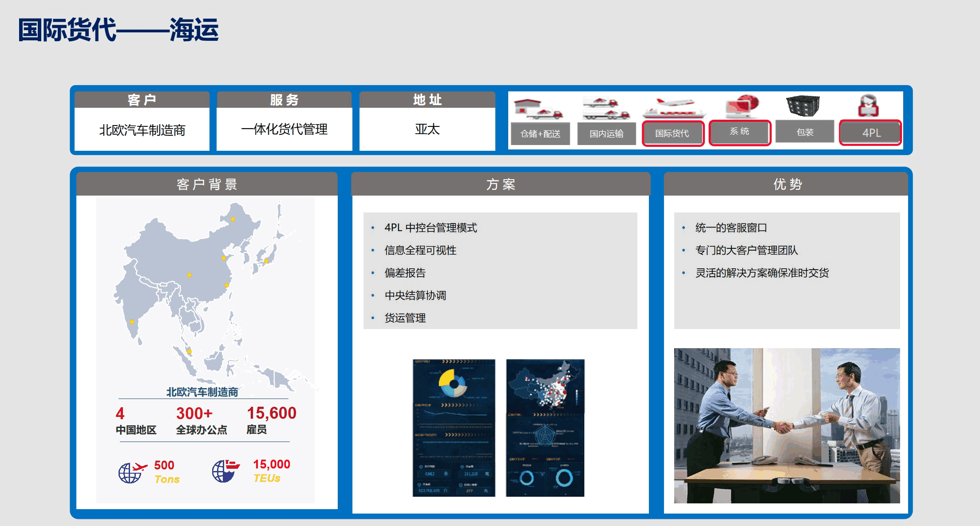Screen dimensions: 980x526
Task: Click the domestic transport trucks icon
Action: (x=606, y=109)
